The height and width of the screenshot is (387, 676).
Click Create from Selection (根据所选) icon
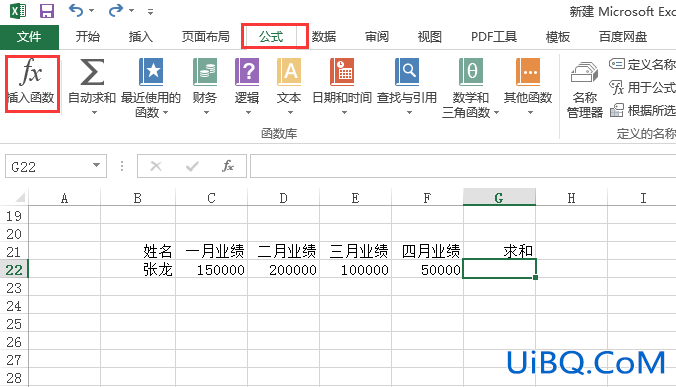(x=617, y=110)
